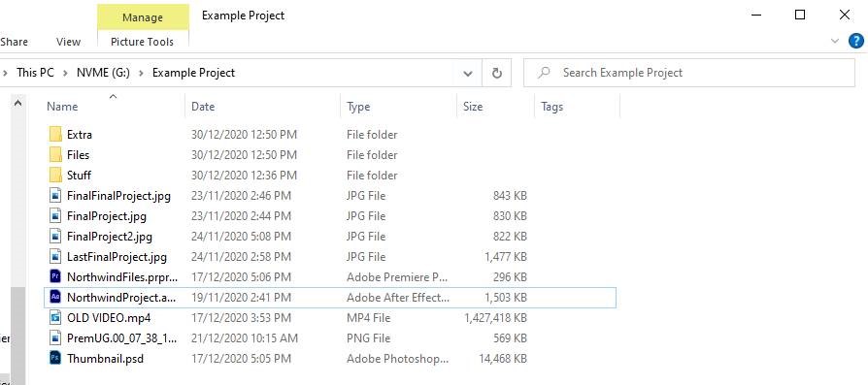868x385 pixels.
Task: Click the MP4 File type cell
Action: pos(368,317)
